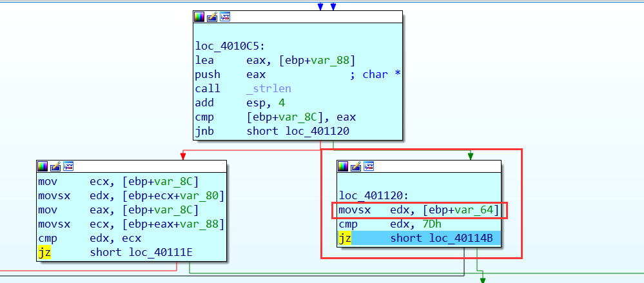
Task: Select jump target short loc_401120
Action: coord(298,132)
